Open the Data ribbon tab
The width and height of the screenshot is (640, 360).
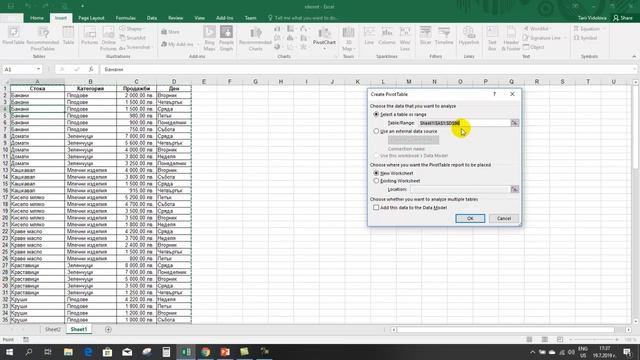[x=152, y=18]
